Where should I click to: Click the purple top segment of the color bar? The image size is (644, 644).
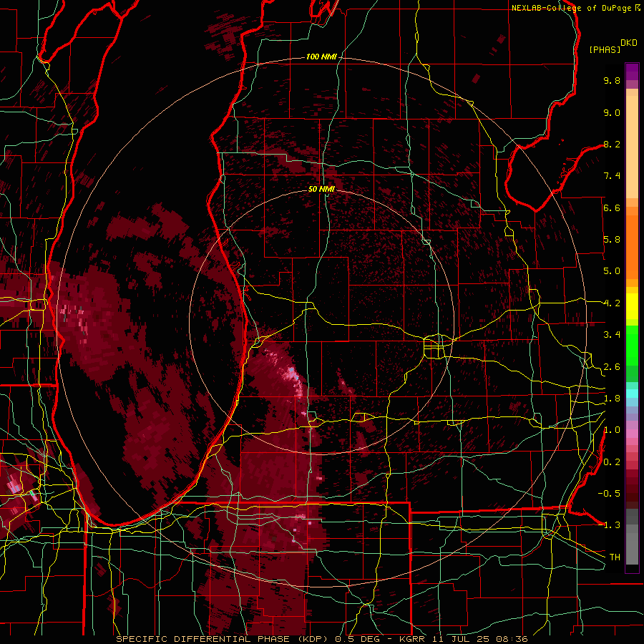click(x=632, y=72)
